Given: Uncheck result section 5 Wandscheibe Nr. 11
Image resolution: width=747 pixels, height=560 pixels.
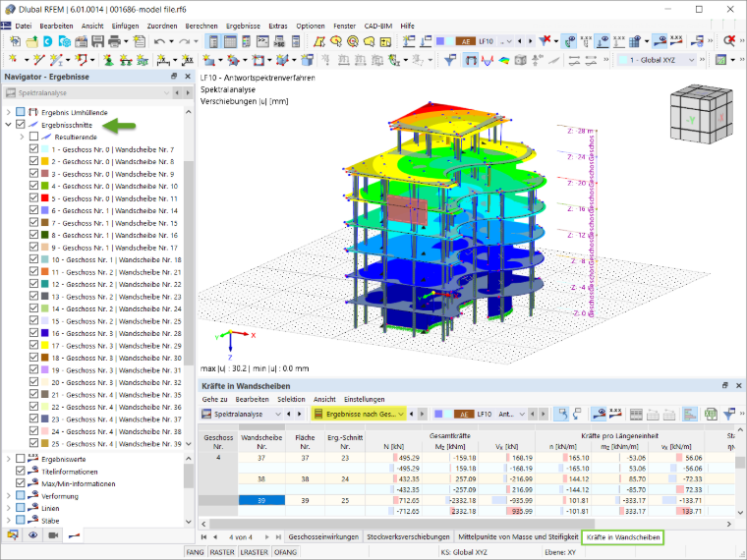Looking at the screenshot, I should (x=33, y=198).
